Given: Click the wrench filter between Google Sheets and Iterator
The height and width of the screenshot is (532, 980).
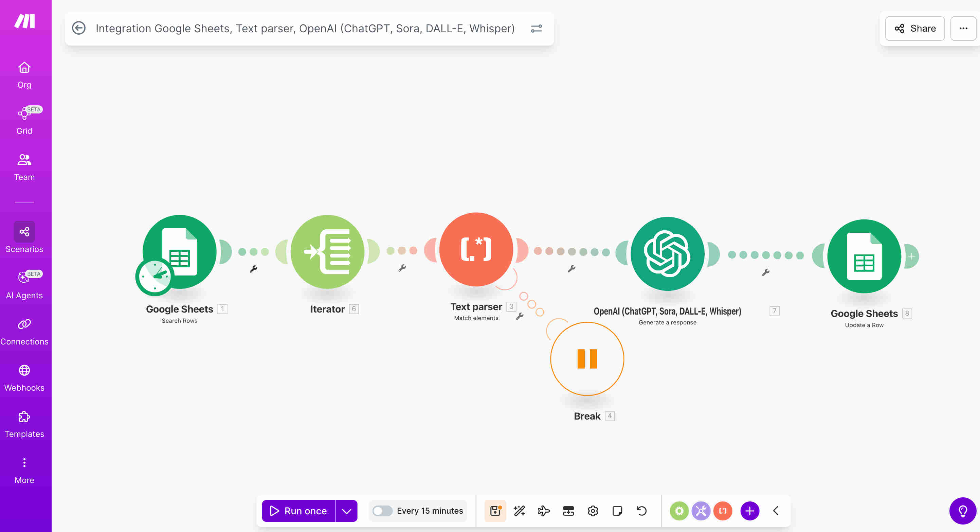Looking at the screenshot, I should (x=253, y=269).
